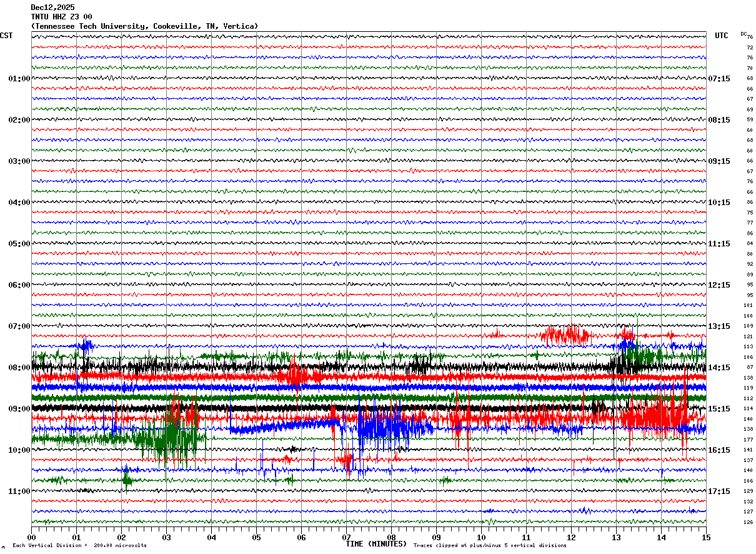Select the 04:00 CST time marker

[x=19, y=203]
